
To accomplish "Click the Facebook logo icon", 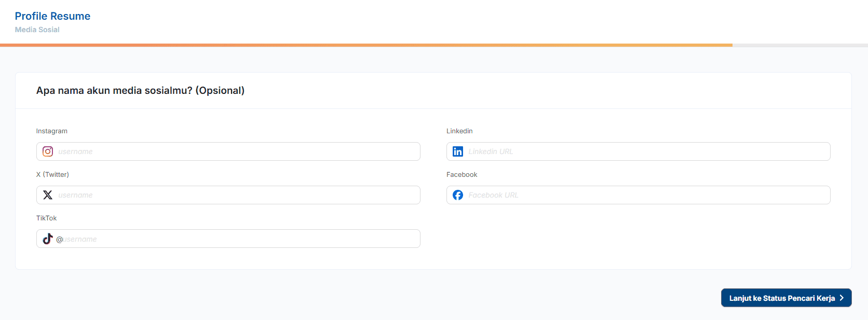I will 458,195.
